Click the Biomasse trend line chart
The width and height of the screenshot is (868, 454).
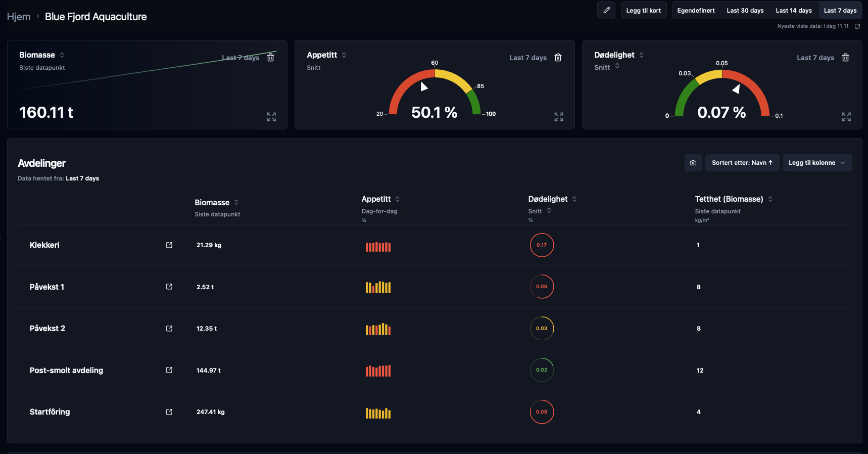click(x=148, y=71)
